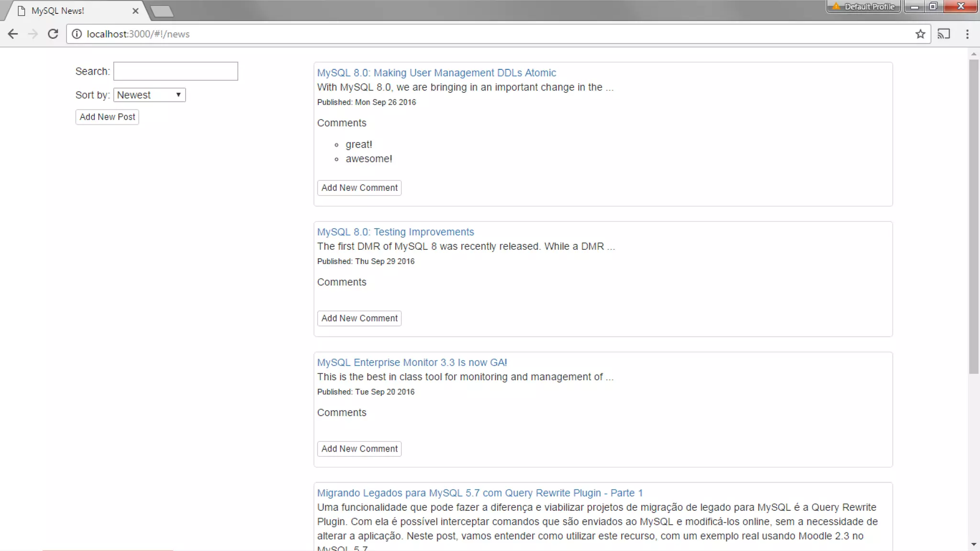The image size is (980, 551).
Task: Open the Cast icon in the toolbar
Action: point(943,34)
